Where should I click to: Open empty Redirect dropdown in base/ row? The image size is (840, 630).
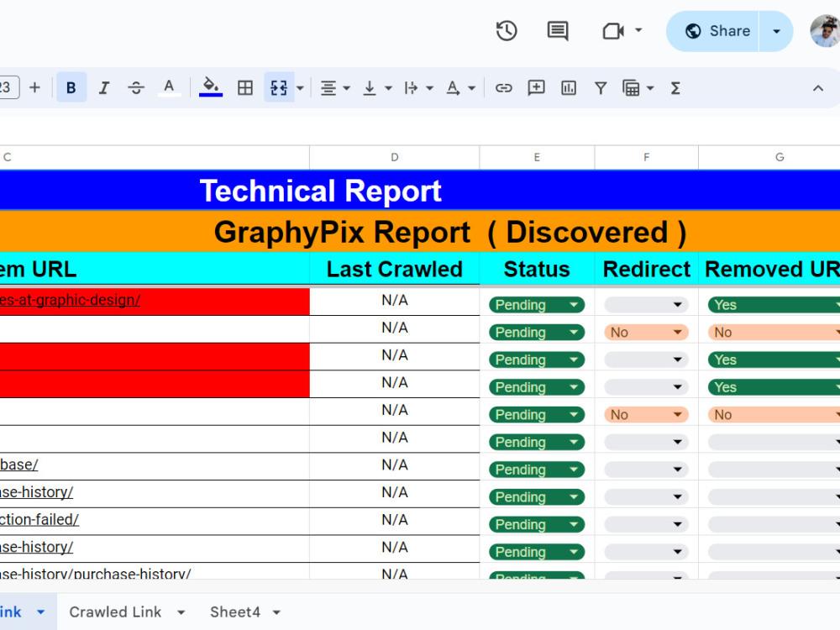tap(647, 470)
